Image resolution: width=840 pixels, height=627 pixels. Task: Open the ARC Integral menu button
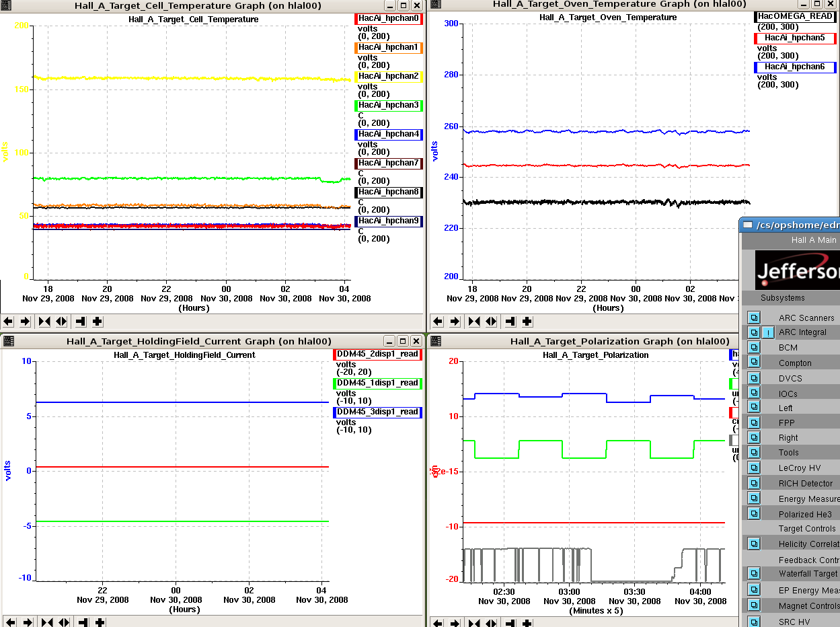coord(754,332)
